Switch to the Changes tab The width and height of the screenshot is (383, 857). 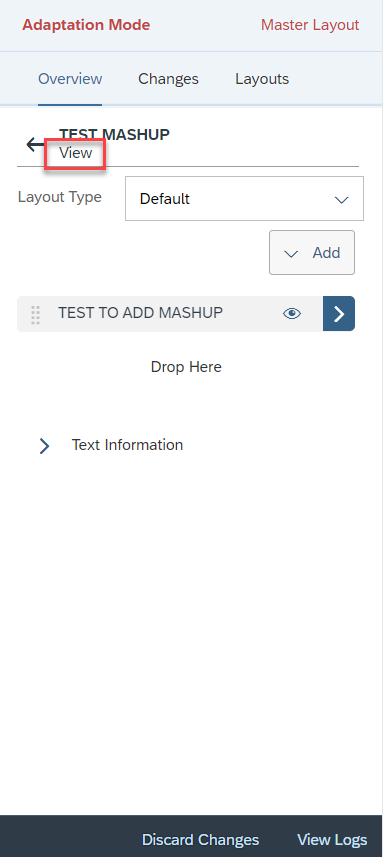tap(168, 79)
